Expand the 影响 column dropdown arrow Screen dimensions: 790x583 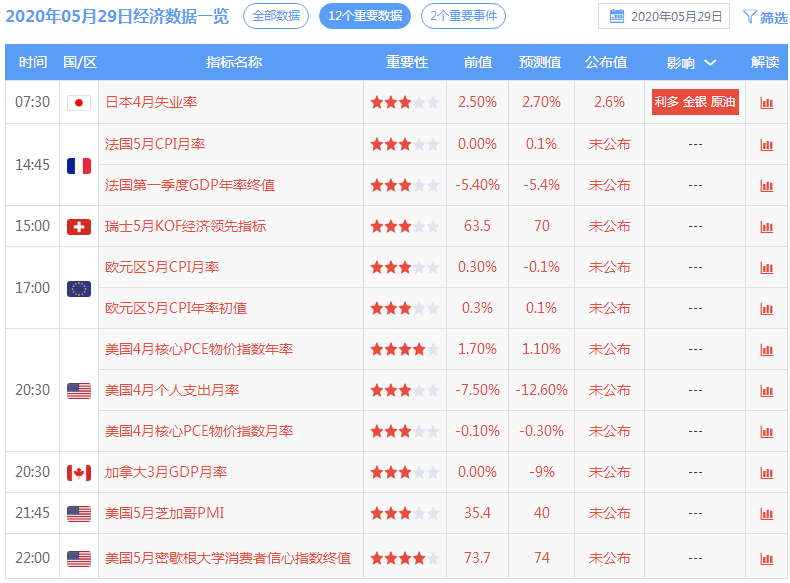pyautogui.click(x=710, y=63)
